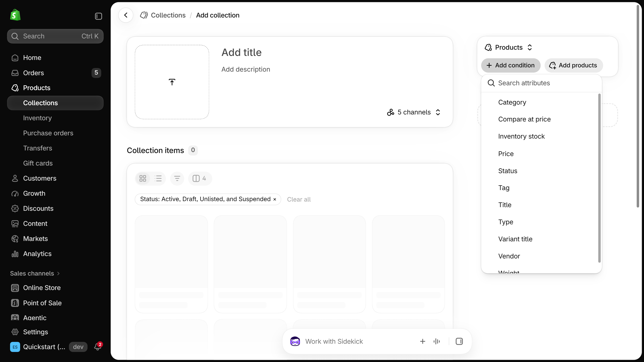
Task: Click the Clear all link
Action: (299, 199)
